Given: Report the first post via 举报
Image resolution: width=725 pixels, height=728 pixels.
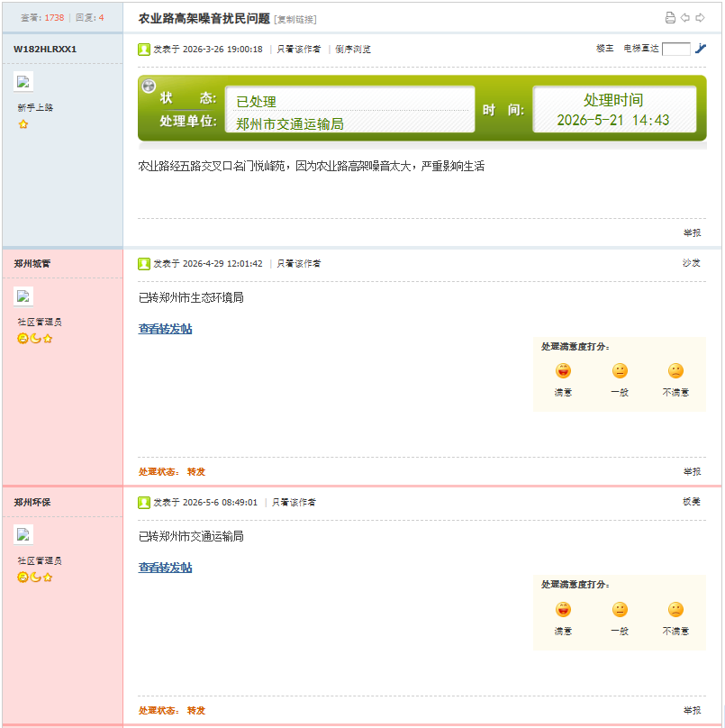Looking at the screenshot, I should tap(692, 232).
